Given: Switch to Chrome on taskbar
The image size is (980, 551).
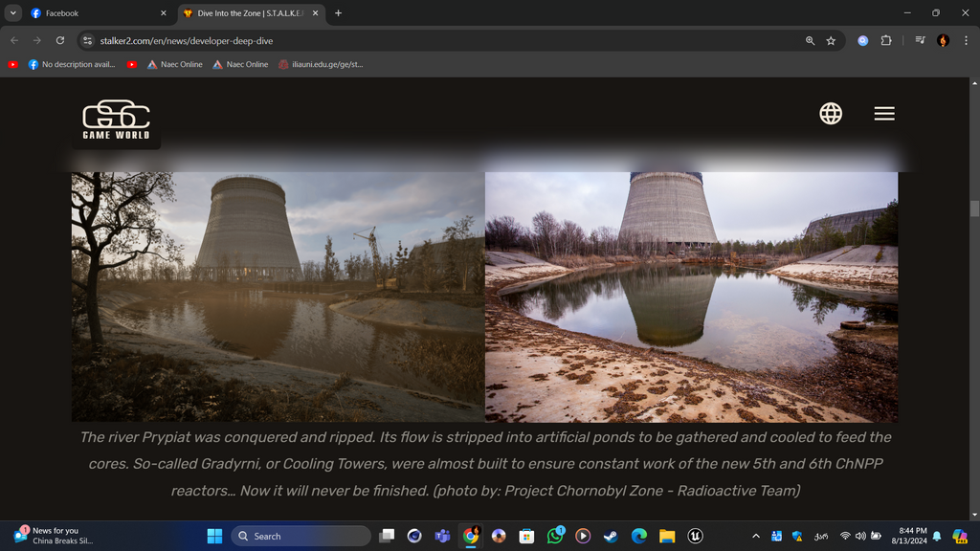Looking at the screenshot, I should [x=471, y=536].
